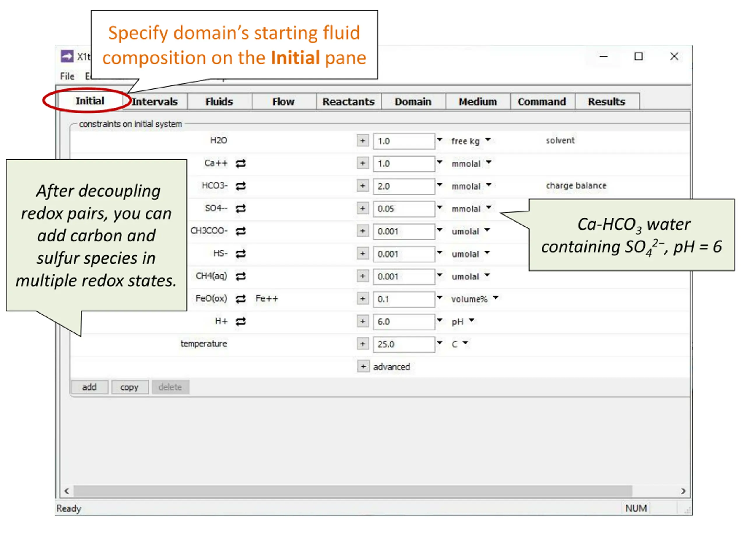The width and height of the screenshot is (747, 560).
Task: Open the HCO3- mmolal unit dropdown
Action: click(x=489, y=185)
